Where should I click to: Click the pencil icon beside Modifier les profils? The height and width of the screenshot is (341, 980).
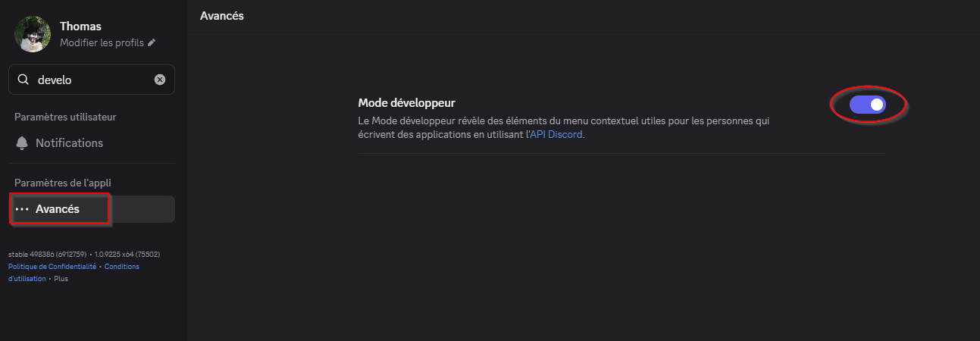coord(152,43)
